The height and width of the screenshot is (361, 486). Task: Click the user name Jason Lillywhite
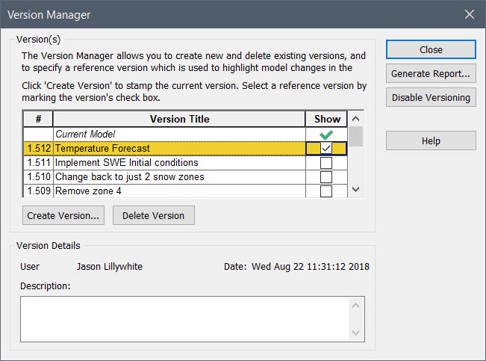pyautogui.click(x=109, y=267)
